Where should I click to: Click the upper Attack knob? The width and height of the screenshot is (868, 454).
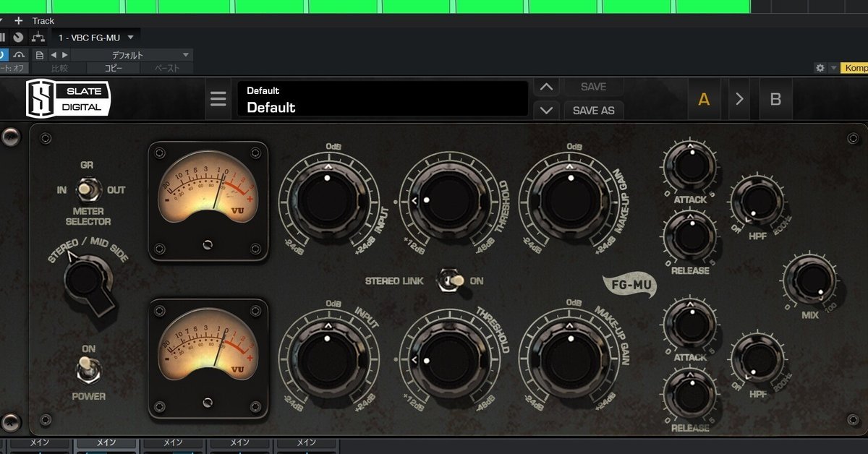[x=690, y=164]
